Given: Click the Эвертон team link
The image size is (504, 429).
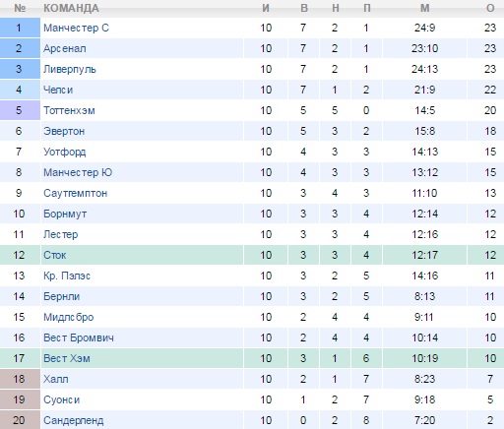Looking at the screenshot, I should 64,131.
